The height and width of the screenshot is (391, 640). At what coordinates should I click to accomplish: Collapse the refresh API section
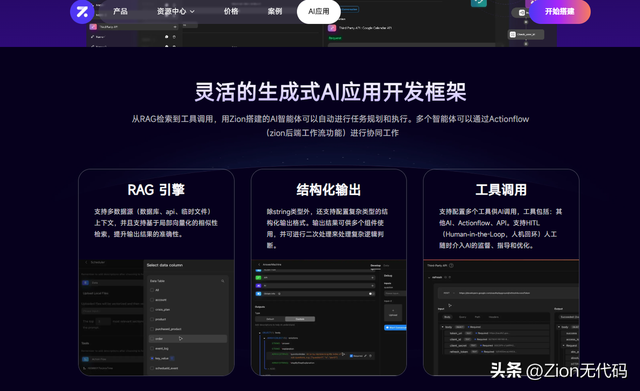tap(429, 277)
